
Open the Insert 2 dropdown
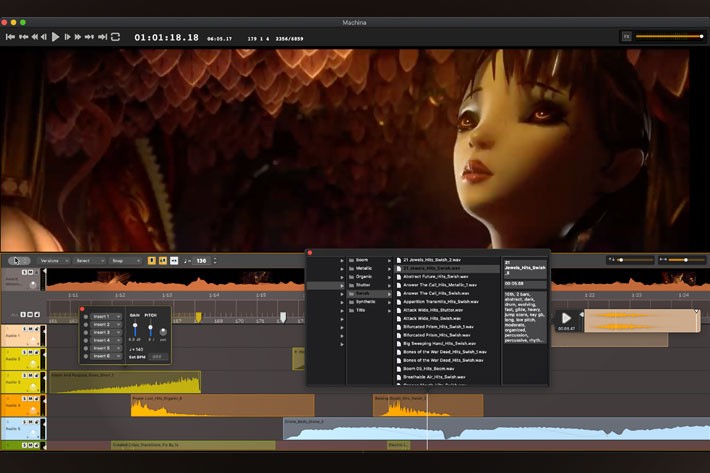pos(106,325)
